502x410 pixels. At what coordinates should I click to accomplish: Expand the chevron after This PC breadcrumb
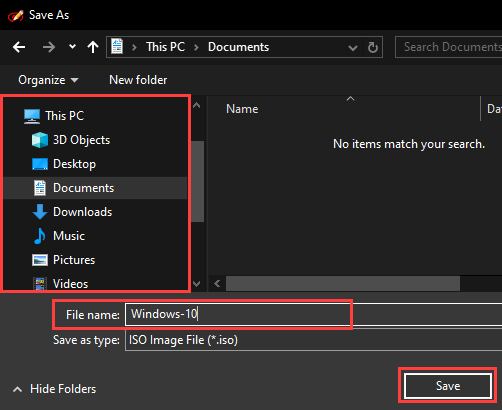tap(196, 47)
